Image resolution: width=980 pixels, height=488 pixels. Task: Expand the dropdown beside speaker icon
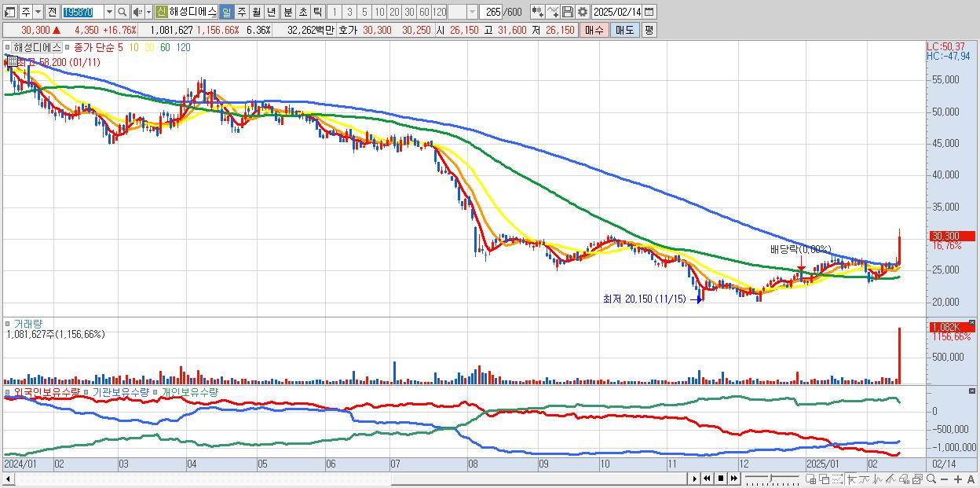[148, 12]
